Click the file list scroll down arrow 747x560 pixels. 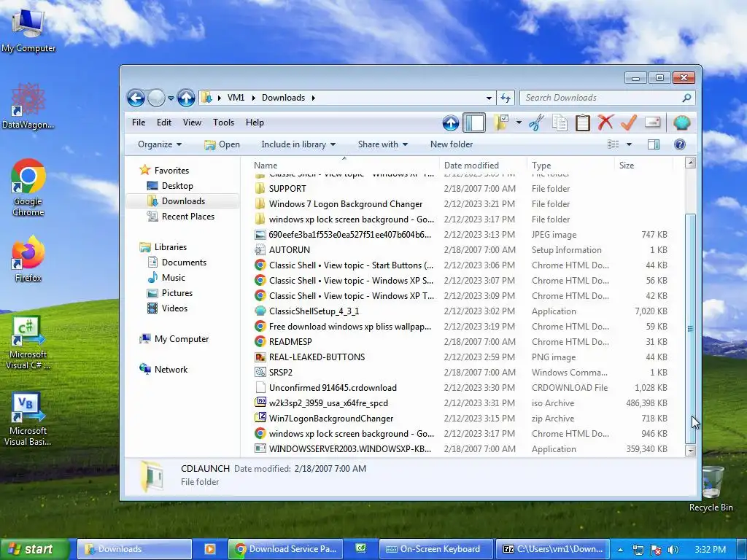pos(690,451)
